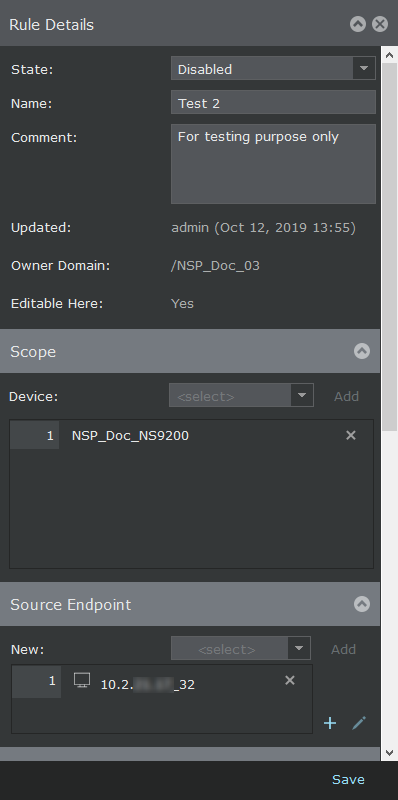Edit source endpoint with pencil icon
398x800 pixels.
[x=359, y=722]
